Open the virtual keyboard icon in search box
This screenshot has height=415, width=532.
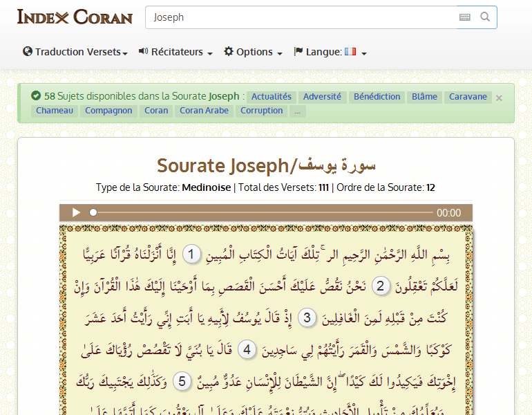465,17
